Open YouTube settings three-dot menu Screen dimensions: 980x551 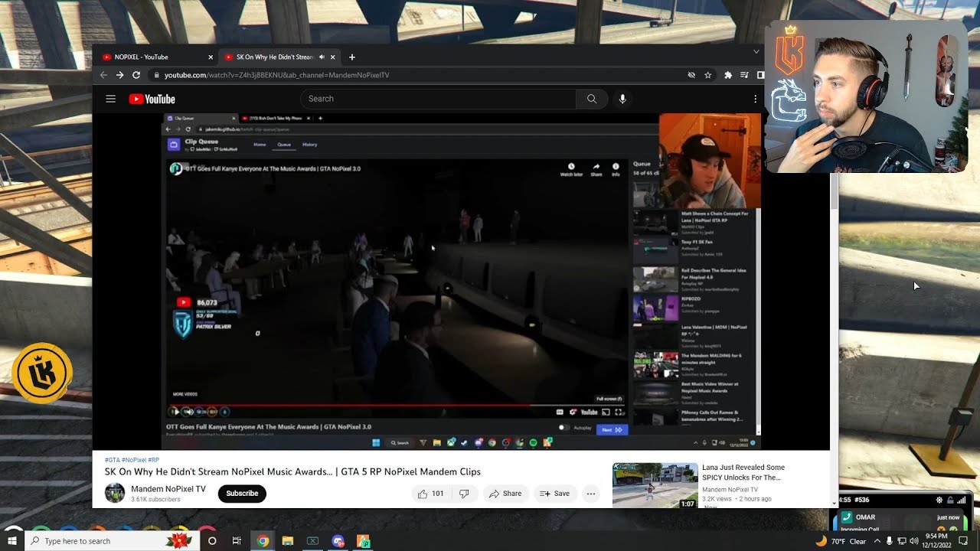coord(755,99)
